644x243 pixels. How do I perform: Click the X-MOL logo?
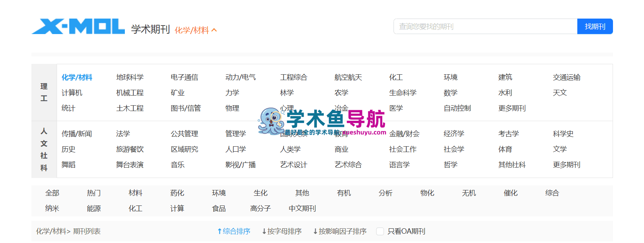click(x=78, y=26)
